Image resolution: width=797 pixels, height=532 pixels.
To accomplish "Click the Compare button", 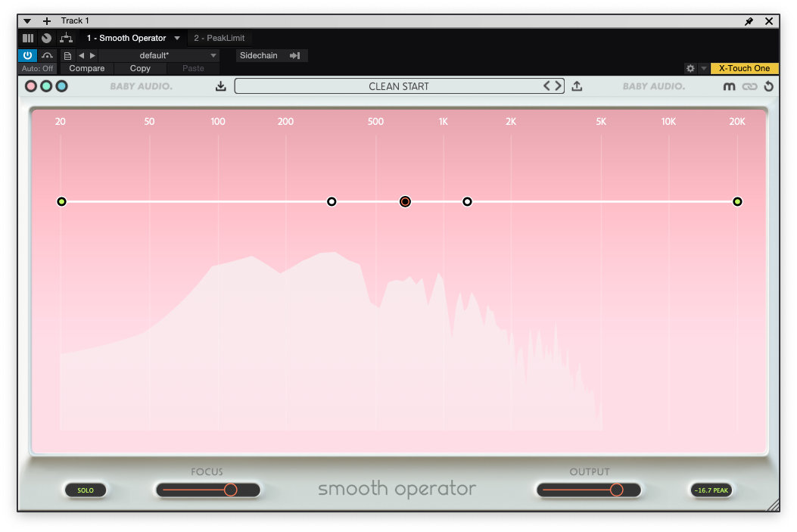I will coord(87,68).
